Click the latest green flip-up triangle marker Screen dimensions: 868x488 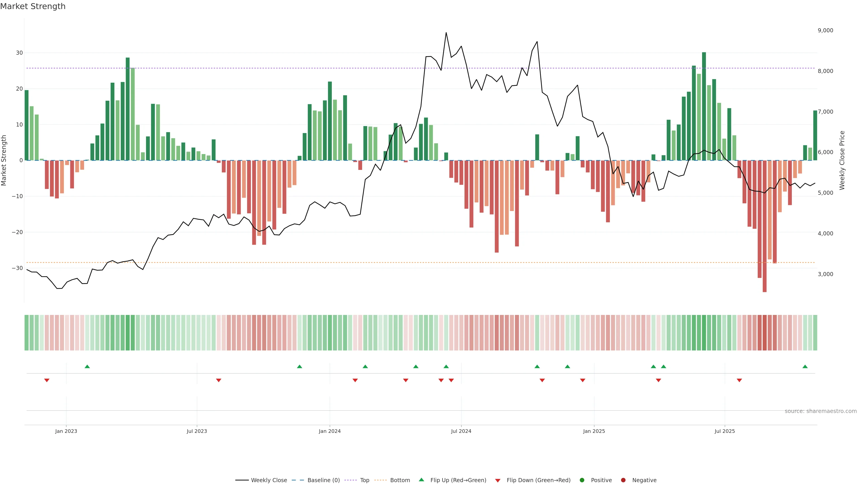805,366
